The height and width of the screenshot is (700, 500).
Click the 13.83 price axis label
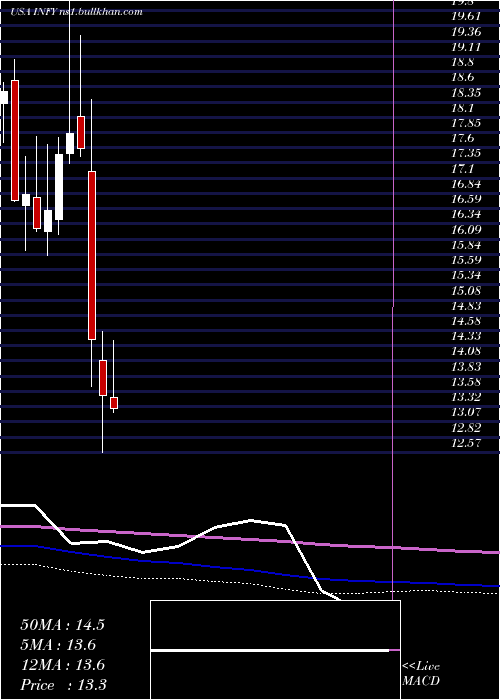pos(466,367)
